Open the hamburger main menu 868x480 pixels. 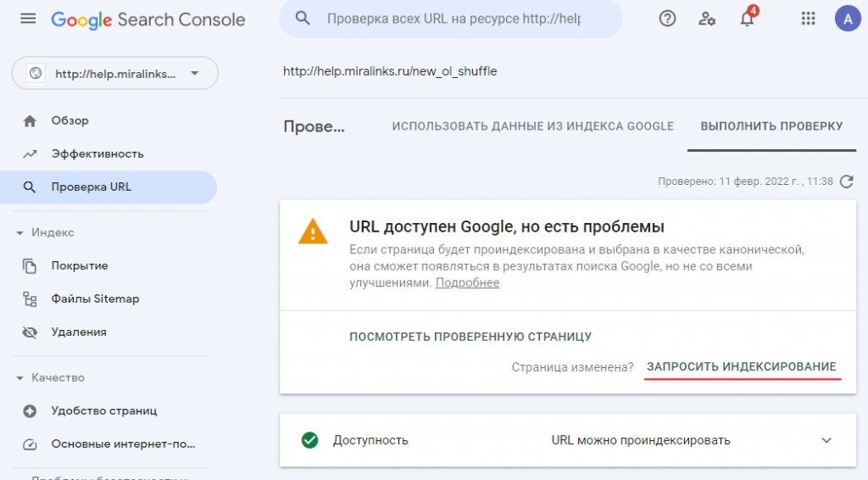tap(28, 19)
